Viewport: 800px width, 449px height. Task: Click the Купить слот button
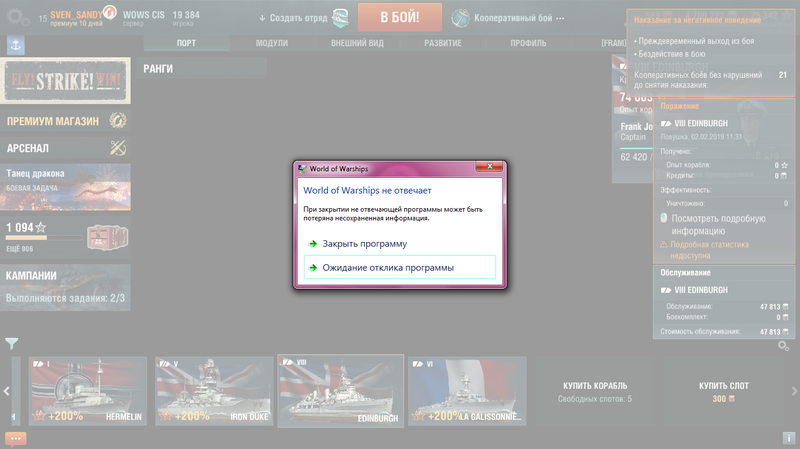725,391
